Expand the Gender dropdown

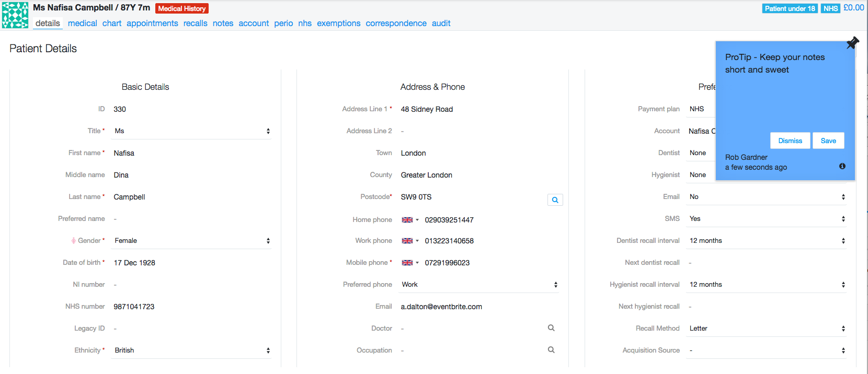point(192,241)
